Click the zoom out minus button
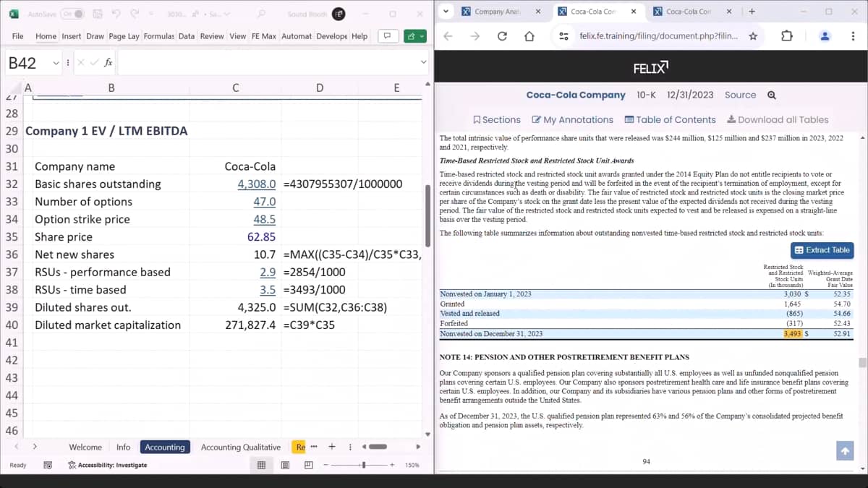This screenshot has height=488, width=868. click(x=326, y=466)
